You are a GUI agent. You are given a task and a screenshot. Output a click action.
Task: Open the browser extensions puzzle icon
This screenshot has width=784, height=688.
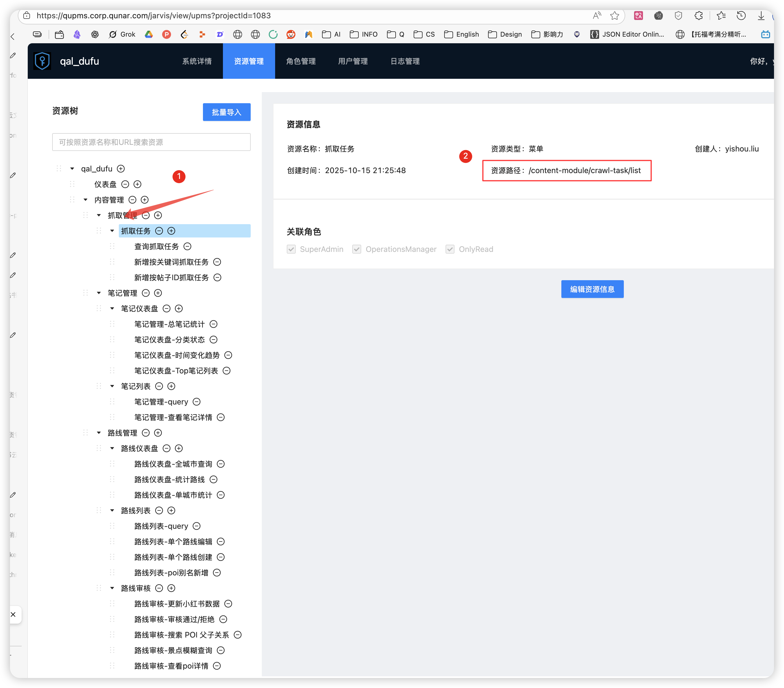(x=698, y=16)
